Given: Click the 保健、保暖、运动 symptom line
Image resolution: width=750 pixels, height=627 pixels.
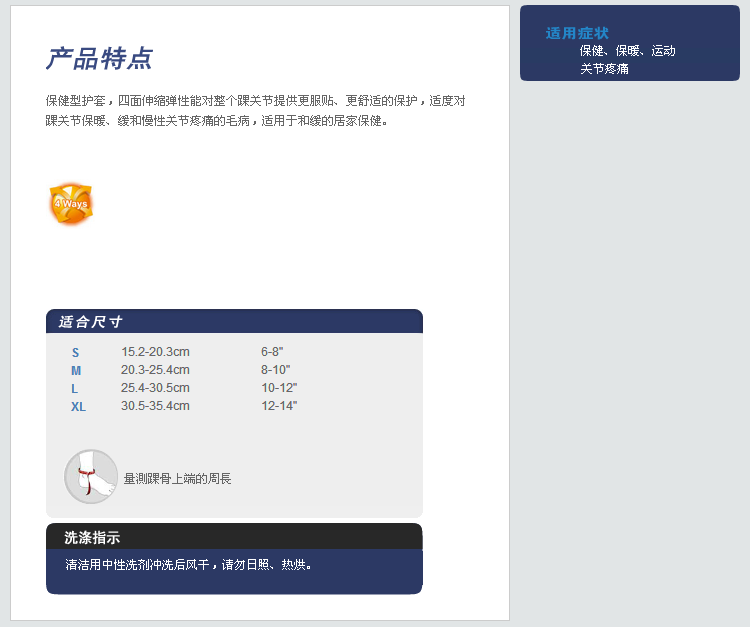Looking at the screenshot, I should [x=628, y=51].
